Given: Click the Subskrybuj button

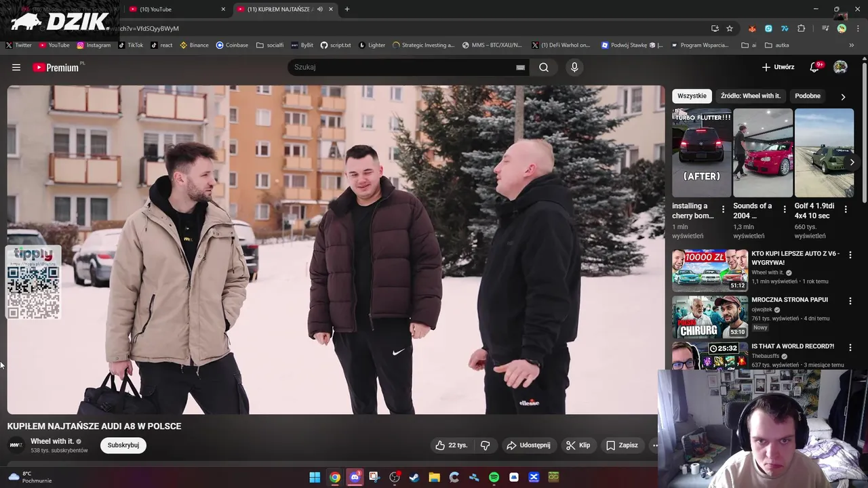Looking at the screenshot, I should coord(123,445).
